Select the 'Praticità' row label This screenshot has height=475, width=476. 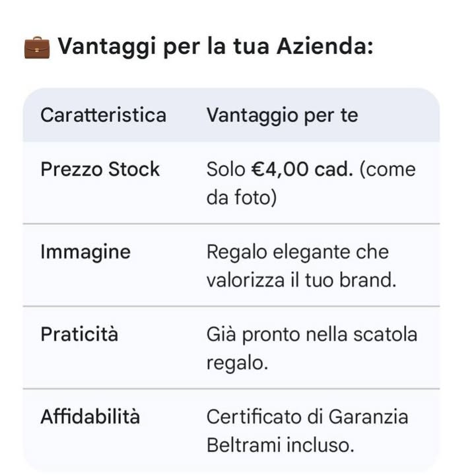(x=79, y=334)
